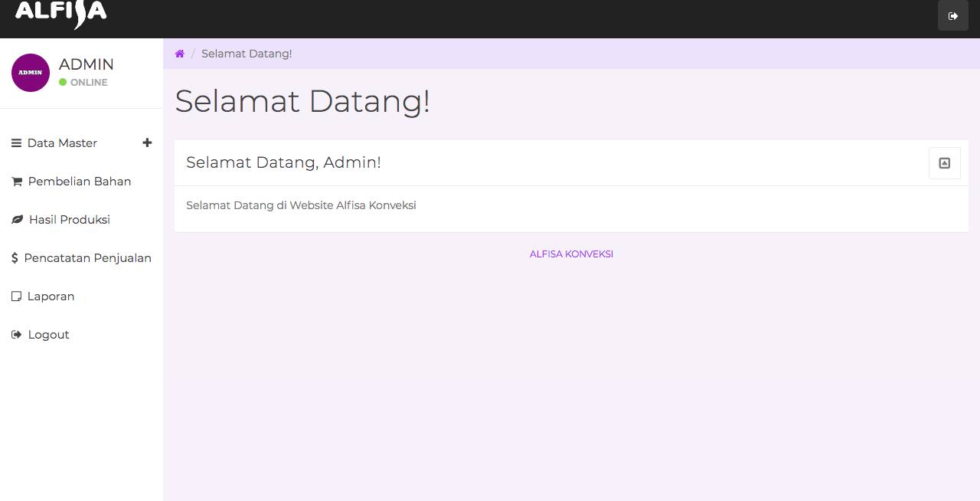Image resolution: width=980 pixels, height=501 pixels.
Task: Expand Data Master with the plus sign
Action: 147,142
